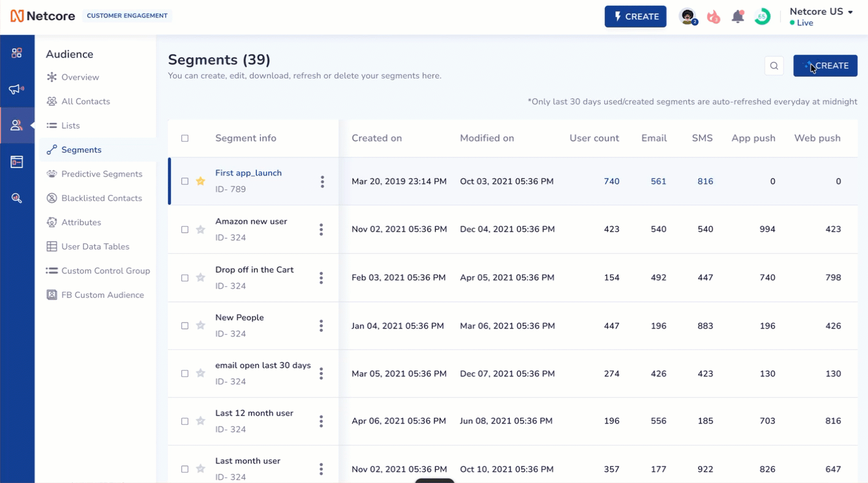The width and height of the screenshot is (868, 483).
Task: Open the search analytics magnifier icon in sidebar
Action: pos(17,197)
